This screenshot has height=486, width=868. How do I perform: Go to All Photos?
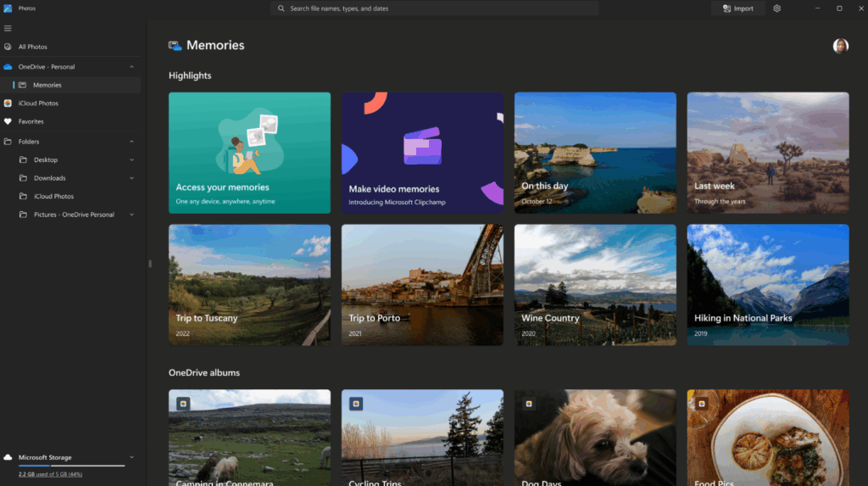pos(32,47)
